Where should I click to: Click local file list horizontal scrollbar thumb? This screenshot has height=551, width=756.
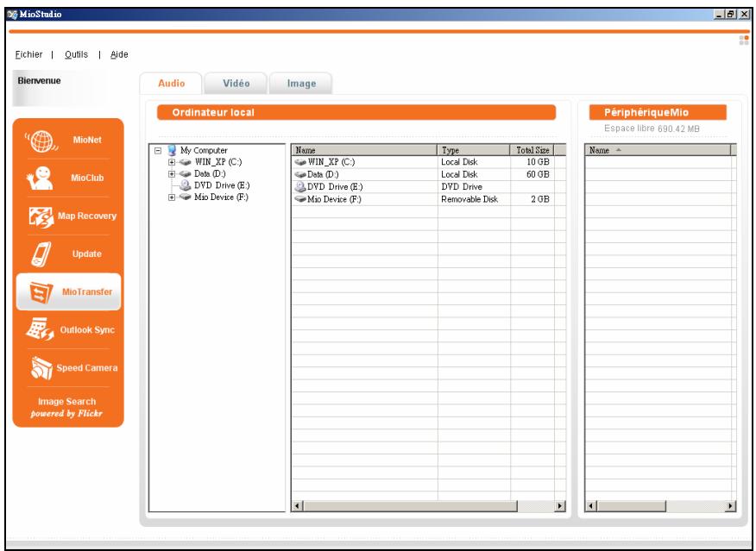pos(410,505)
